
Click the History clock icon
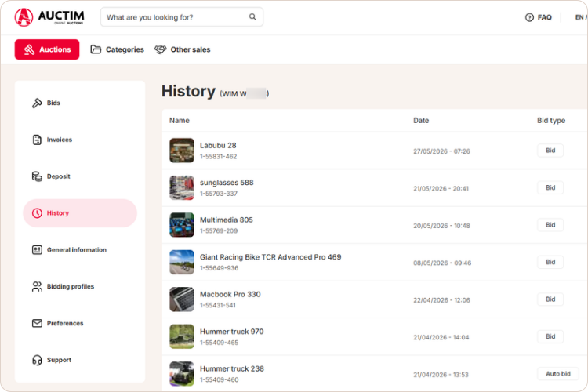coord(37,213)
